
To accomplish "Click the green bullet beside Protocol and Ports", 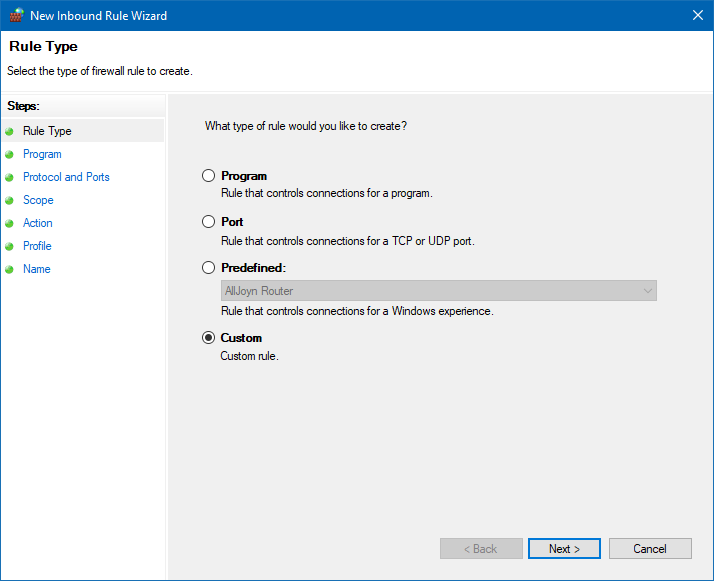I will (10, 177).
